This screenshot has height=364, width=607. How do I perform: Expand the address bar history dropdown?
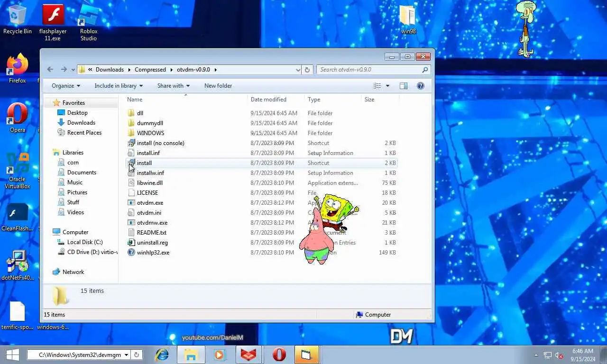pyautogui.click(x=298, y=70)
